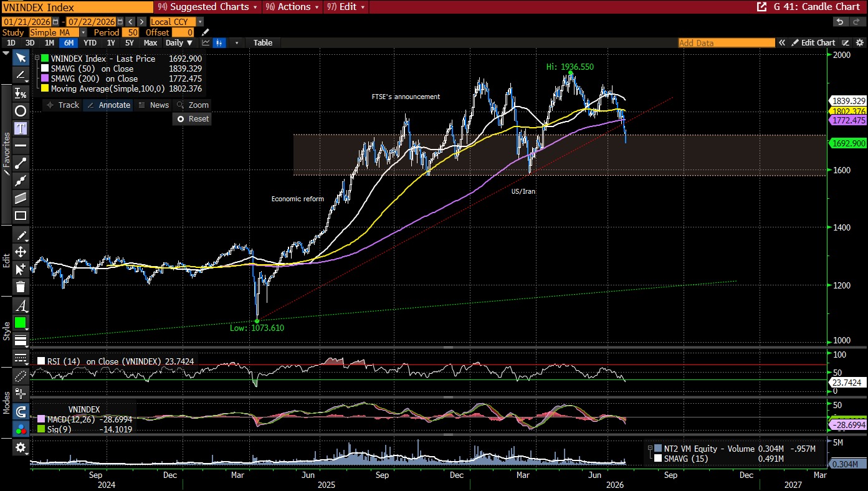868x491 pixels.
Task: Open the font style A tool
Action: (21, 306)
